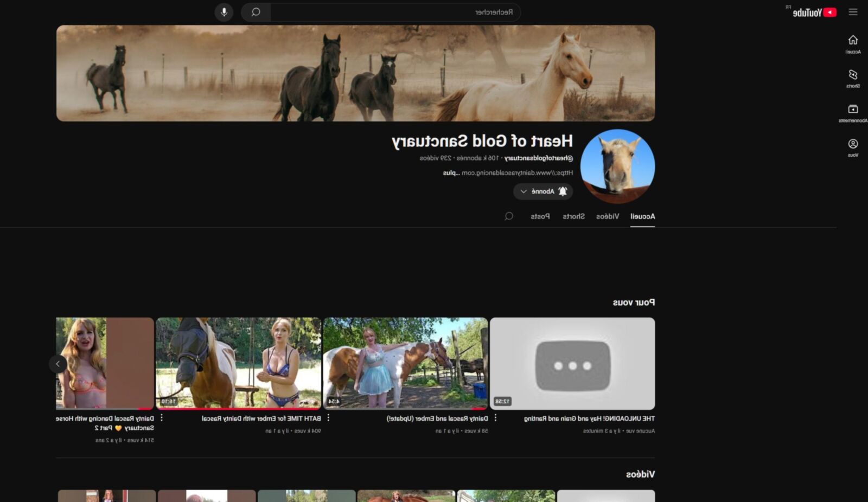Click the search magnifier button
This screenshot has height=502, width=868.
tap(256, 12)
